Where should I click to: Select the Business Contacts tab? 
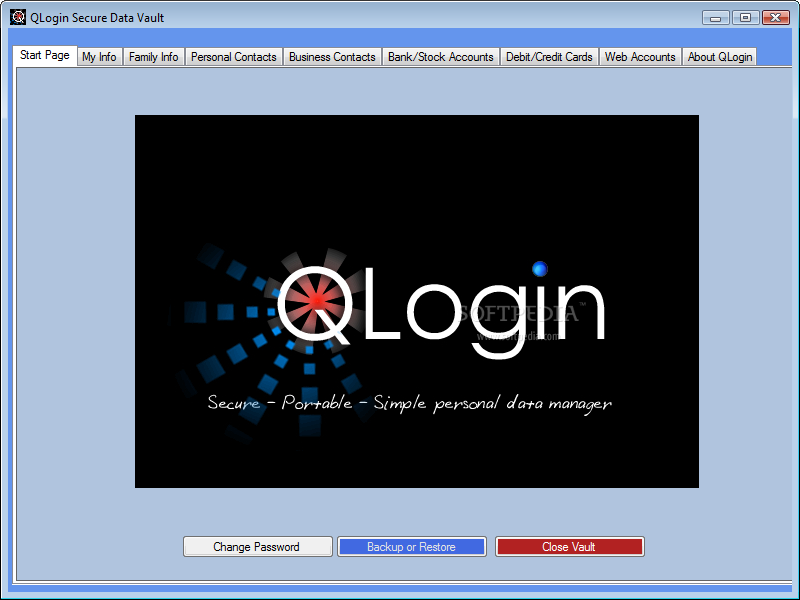coord(332,57)
